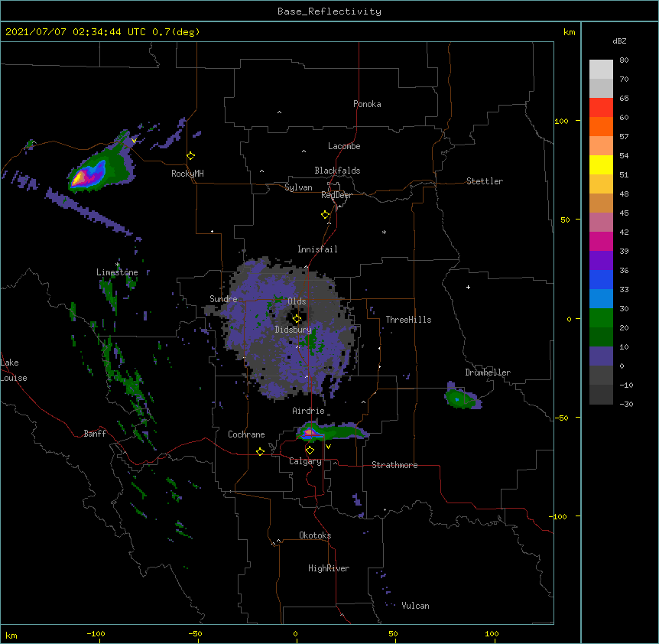
Task: Click the Okotoks label
Action: coord(315,535)
